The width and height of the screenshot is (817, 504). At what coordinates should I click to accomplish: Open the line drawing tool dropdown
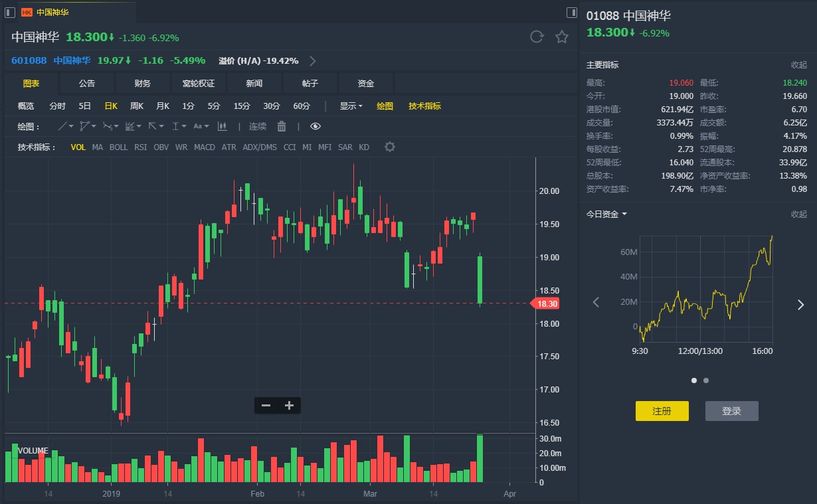(66, 126)
